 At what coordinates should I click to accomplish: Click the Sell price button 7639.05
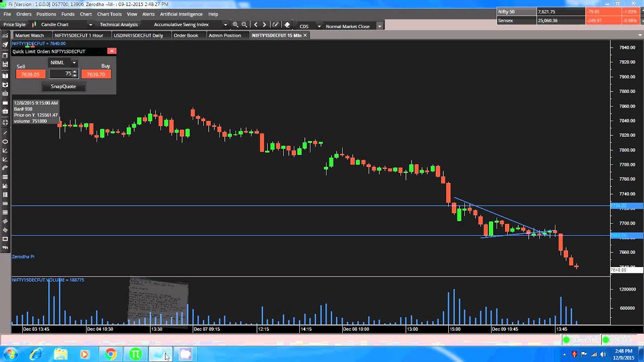tap(30, 74)
